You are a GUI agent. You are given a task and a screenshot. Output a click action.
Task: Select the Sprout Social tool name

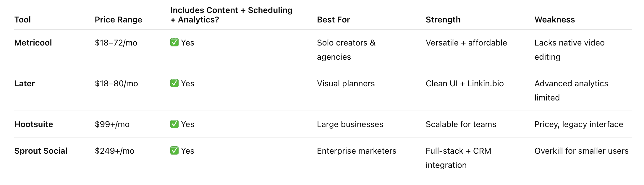(x=41, y=151)
